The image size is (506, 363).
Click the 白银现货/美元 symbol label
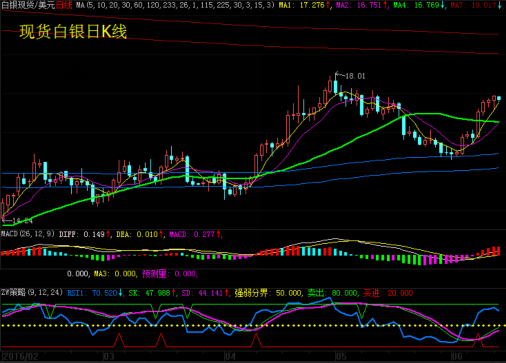28,5
